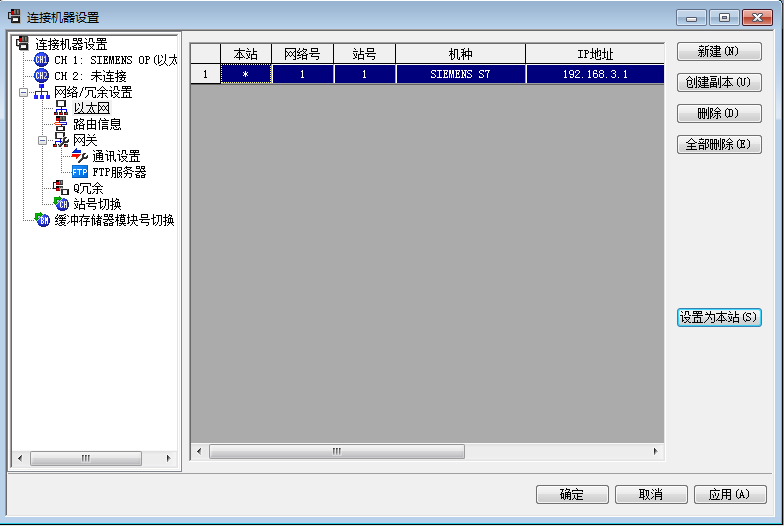Click the asterisk cell under 本站
Screen dimensions: 784x526
(246, 74)
